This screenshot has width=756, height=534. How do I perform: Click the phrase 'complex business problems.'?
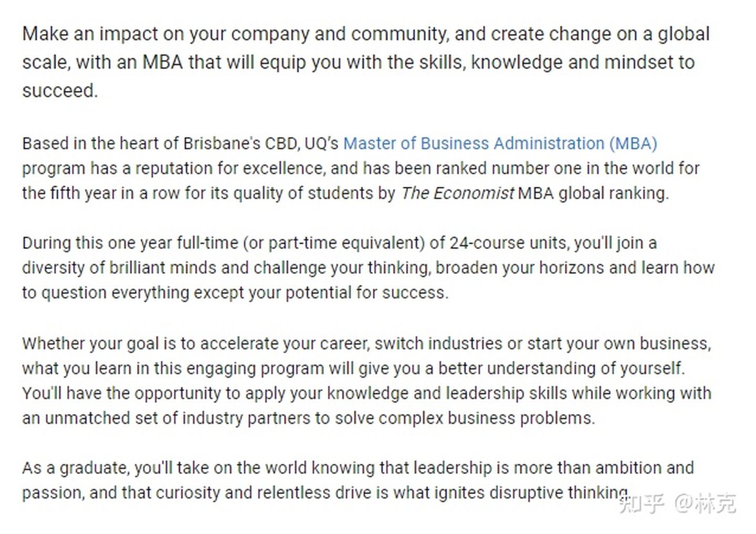(x=487, y=419)
